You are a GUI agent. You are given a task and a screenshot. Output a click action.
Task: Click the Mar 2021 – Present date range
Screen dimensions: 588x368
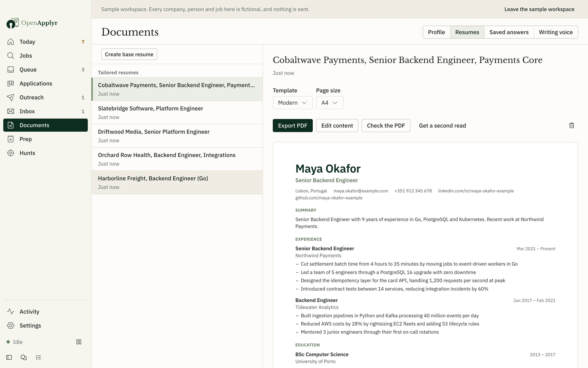click(536, 249)
